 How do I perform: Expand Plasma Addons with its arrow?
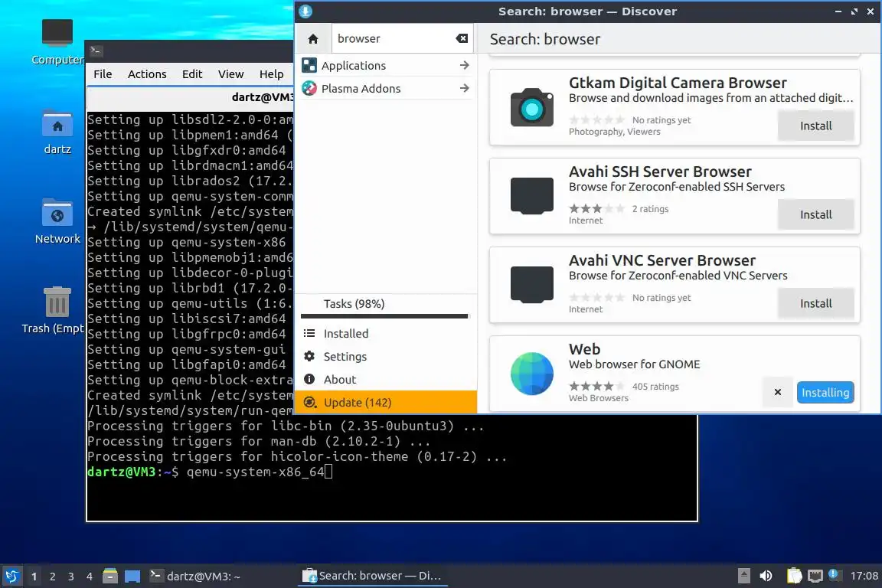point(464,88)
